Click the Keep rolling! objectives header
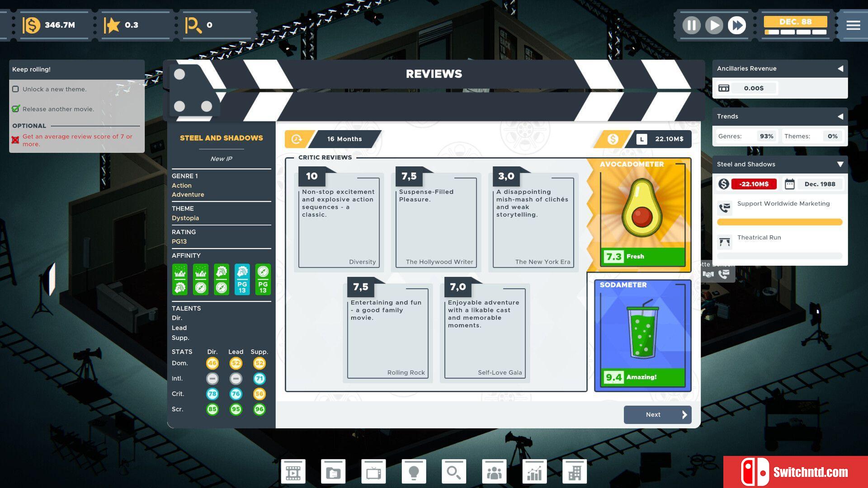 point(77,69)
